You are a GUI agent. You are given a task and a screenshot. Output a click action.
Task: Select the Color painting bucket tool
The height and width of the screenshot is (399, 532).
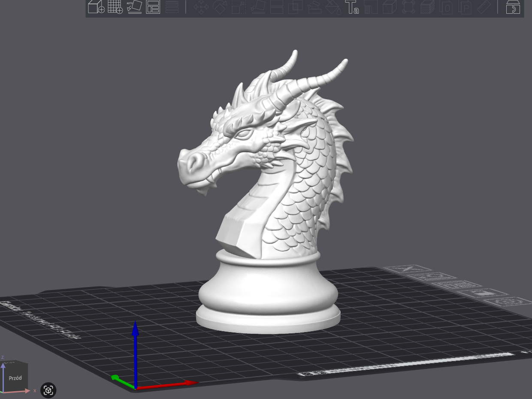[x=333, y=7]
